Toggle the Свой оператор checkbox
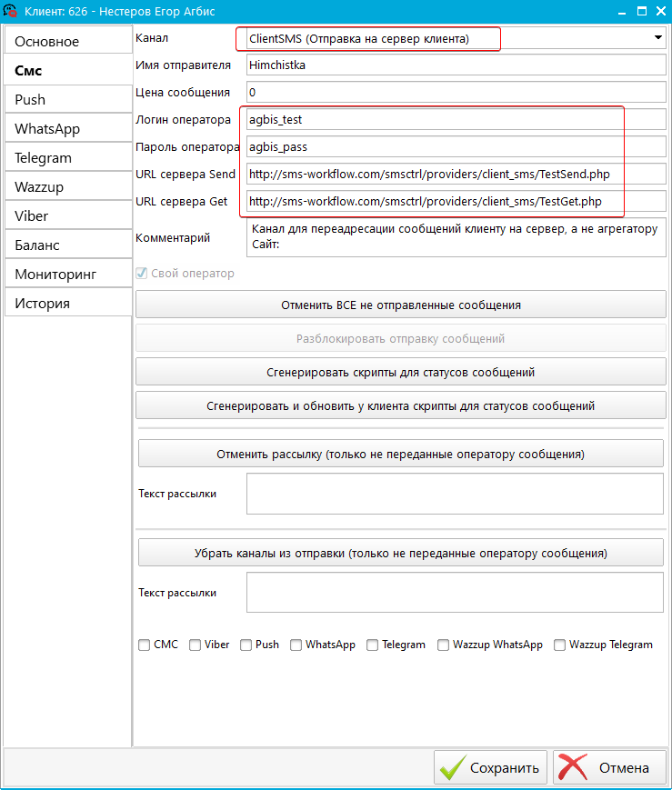Screen dimensions: 672x790 point(142,273)
